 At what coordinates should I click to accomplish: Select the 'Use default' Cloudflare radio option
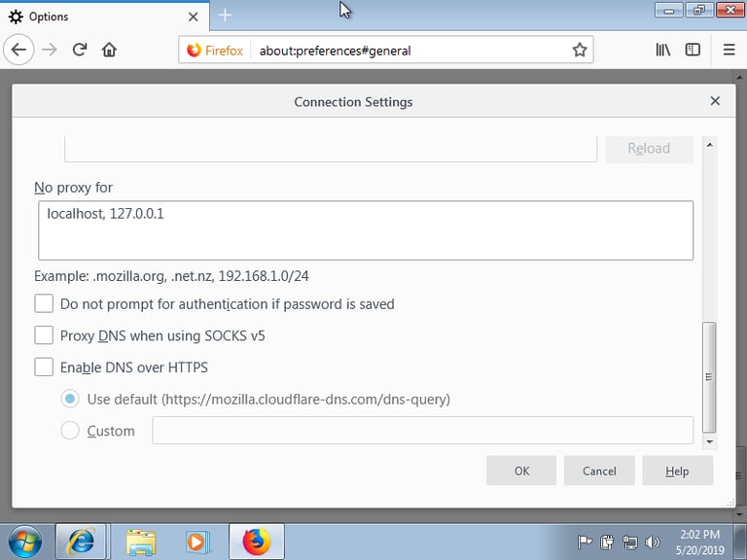click(x=70, y=399)
